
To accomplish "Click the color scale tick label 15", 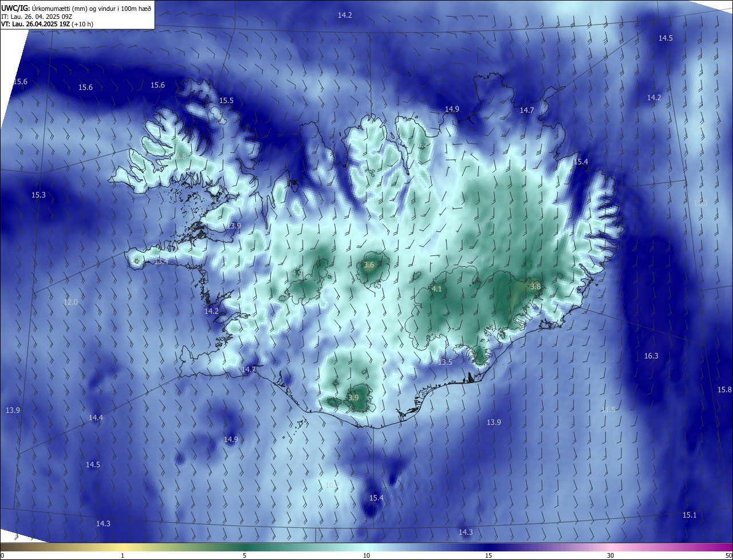I will tap(488, 555).
